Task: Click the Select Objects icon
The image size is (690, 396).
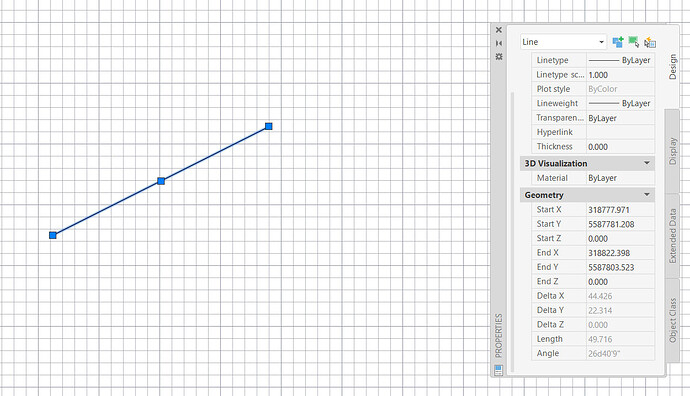Action: [x=634, y=42]
